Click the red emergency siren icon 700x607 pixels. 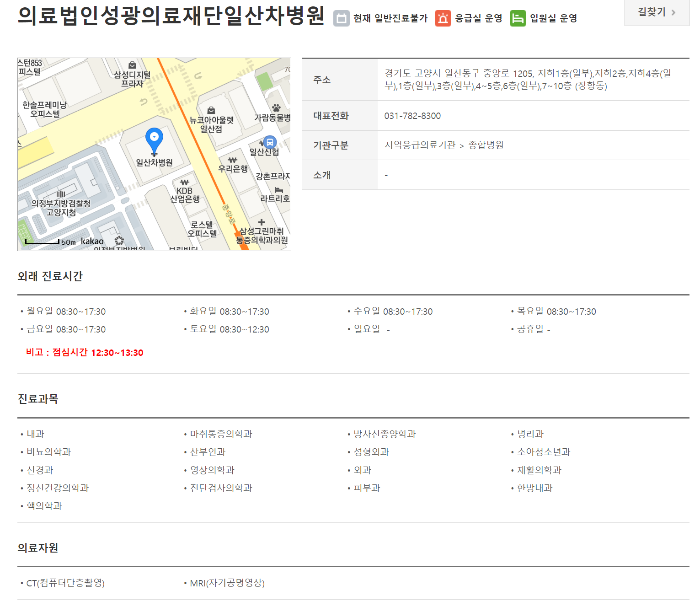coord(443,18)
